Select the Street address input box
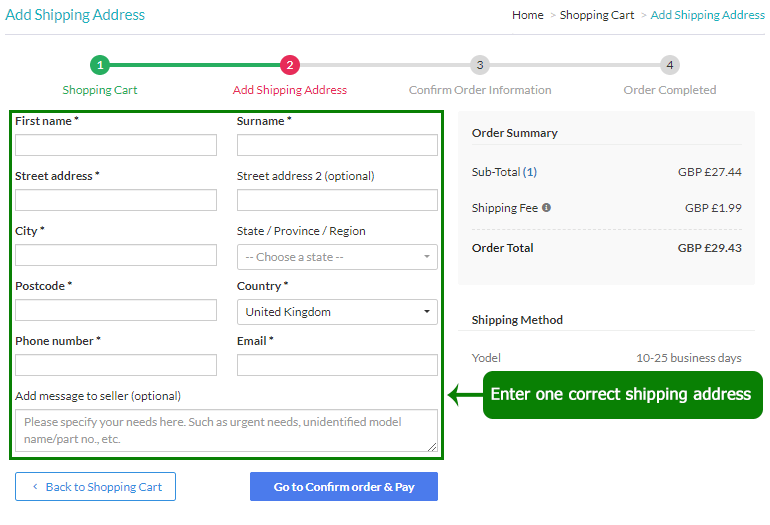The width and height of the screenshot is (770, 525). click(116, 201)
